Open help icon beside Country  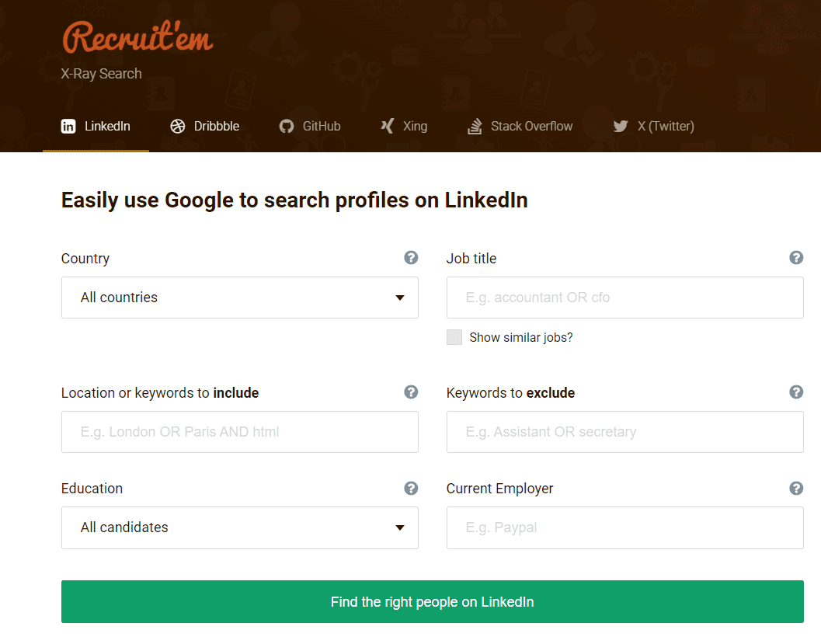(x=411, y=258)
